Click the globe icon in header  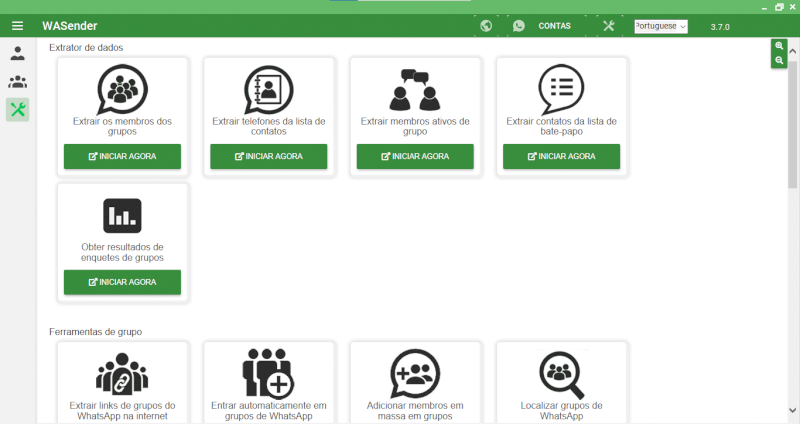(486, 26)
